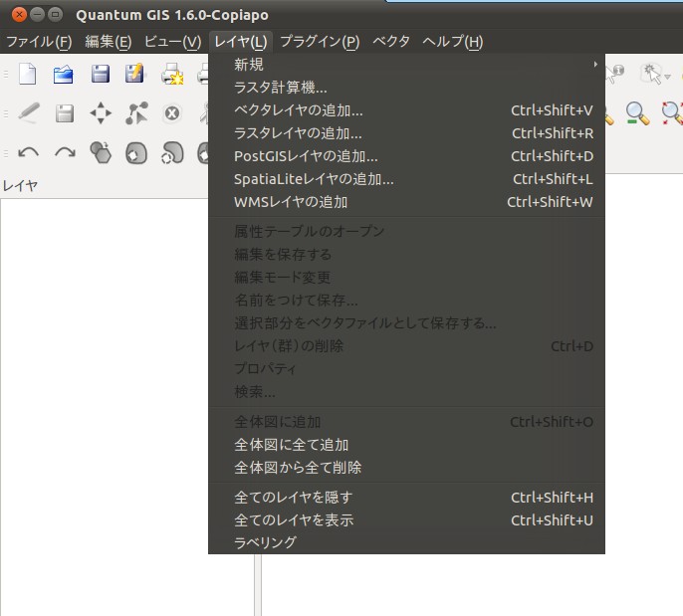Screen dimensions: 683x616
Task: Open the プラグイン(P) menu
Action: point(320,42)
